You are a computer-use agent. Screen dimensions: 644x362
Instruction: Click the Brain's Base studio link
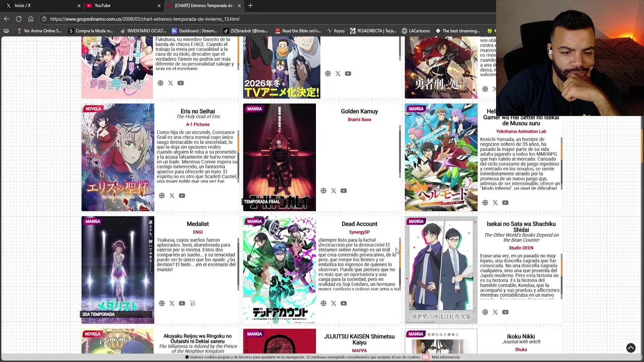pyautogui.click(x=359, y=120)
